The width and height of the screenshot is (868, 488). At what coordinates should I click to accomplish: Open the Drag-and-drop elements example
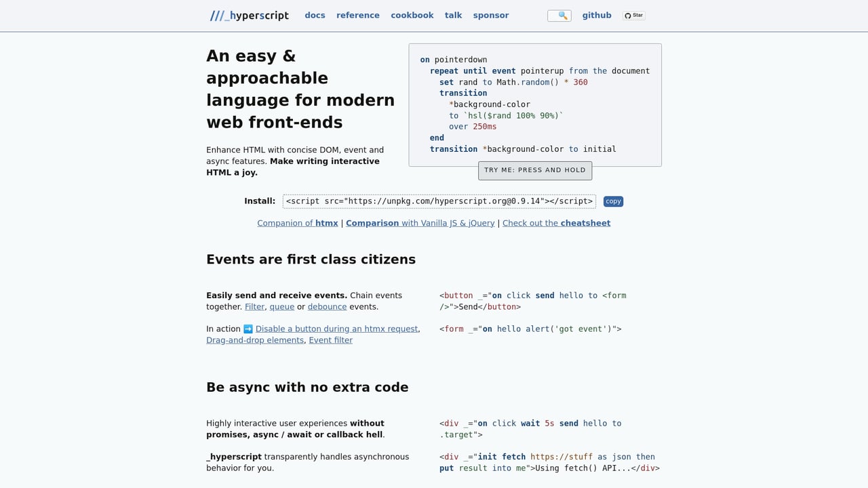point(255,340)
